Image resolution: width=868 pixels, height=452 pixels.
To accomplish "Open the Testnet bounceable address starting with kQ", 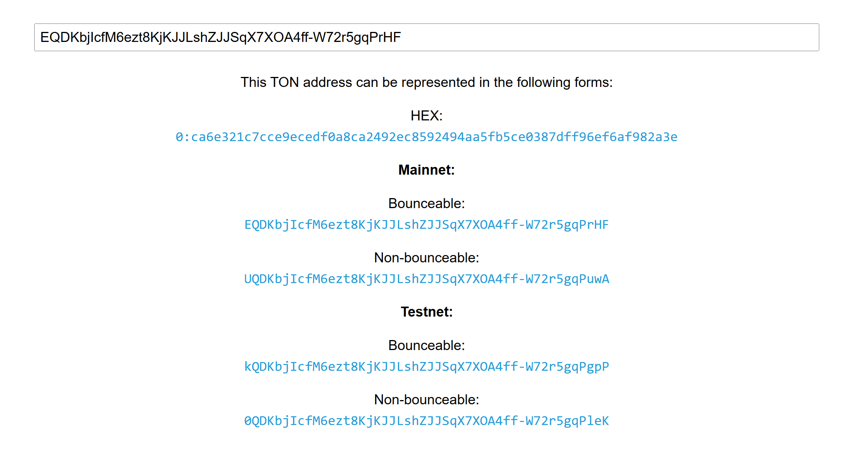I will [x=426, y=367].
